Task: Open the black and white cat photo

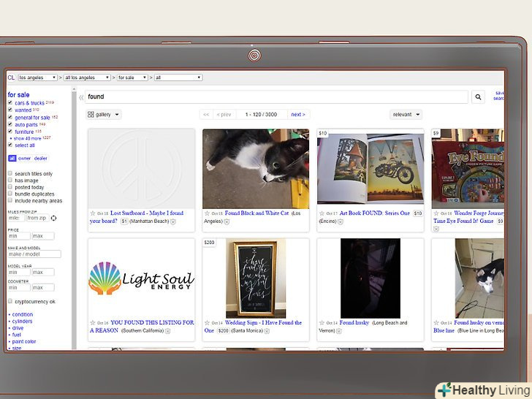Action: (256, 169)
